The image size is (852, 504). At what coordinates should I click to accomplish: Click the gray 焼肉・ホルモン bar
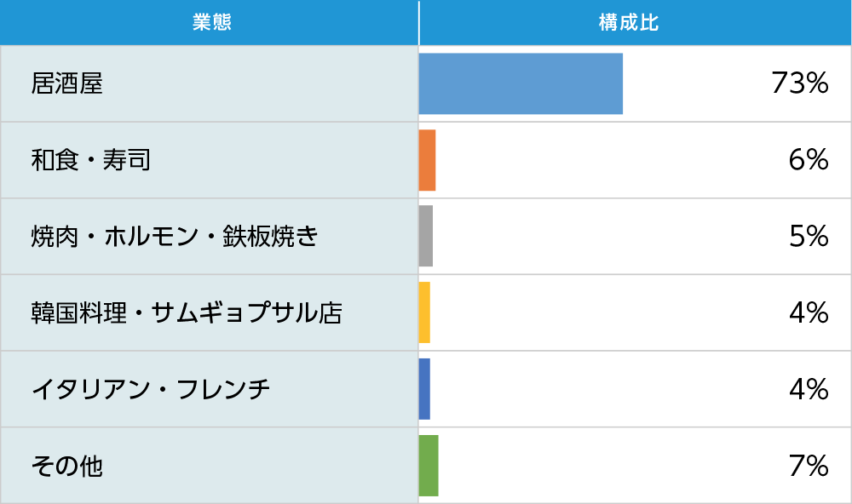pyautogui.click(x=426, y=236)
